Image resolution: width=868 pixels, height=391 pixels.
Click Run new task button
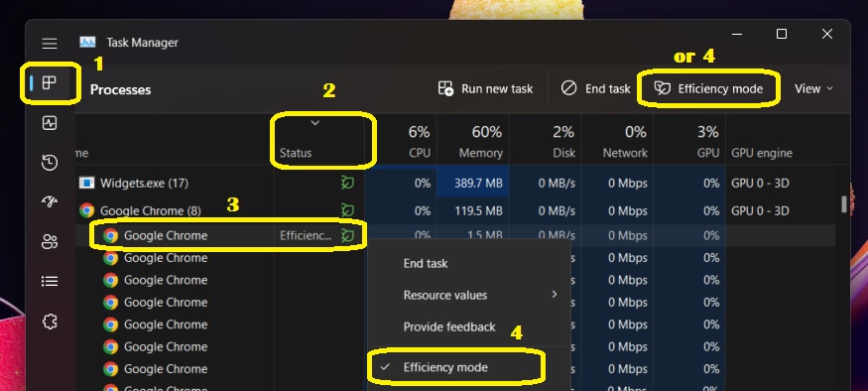pyautogui.click(x=485, y=88)
